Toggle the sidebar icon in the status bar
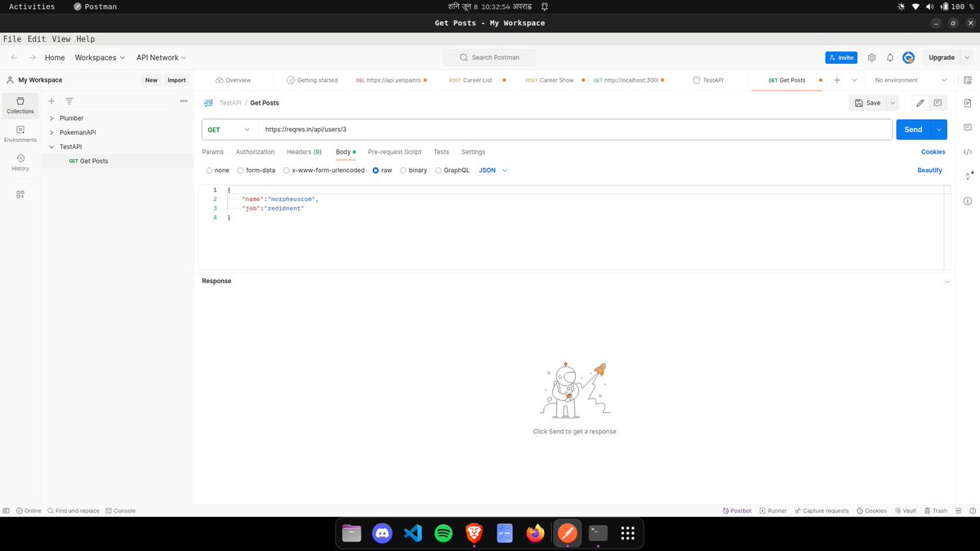Viewport: 980px width, 551px height. [x=7, y=511]
